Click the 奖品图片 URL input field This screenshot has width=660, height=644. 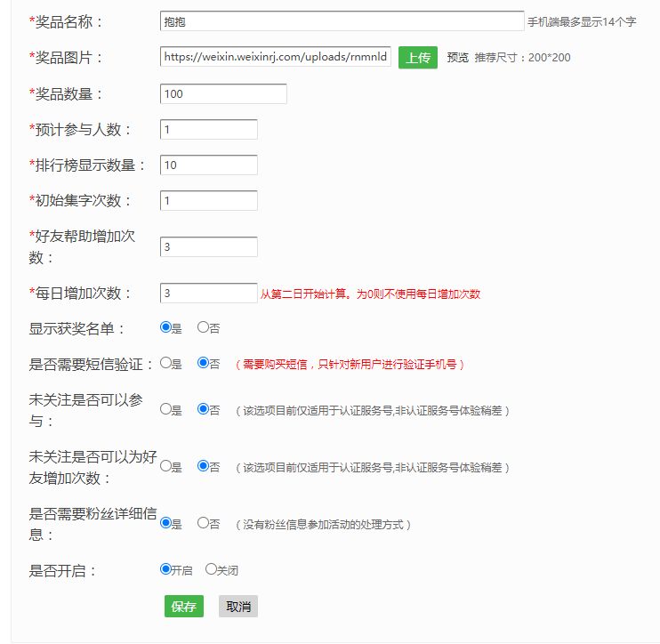coord(276,58)
